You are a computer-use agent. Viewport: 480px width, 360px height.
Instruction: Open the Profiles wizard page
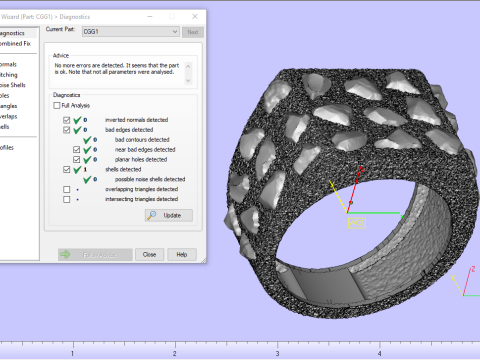pos(7,148)
